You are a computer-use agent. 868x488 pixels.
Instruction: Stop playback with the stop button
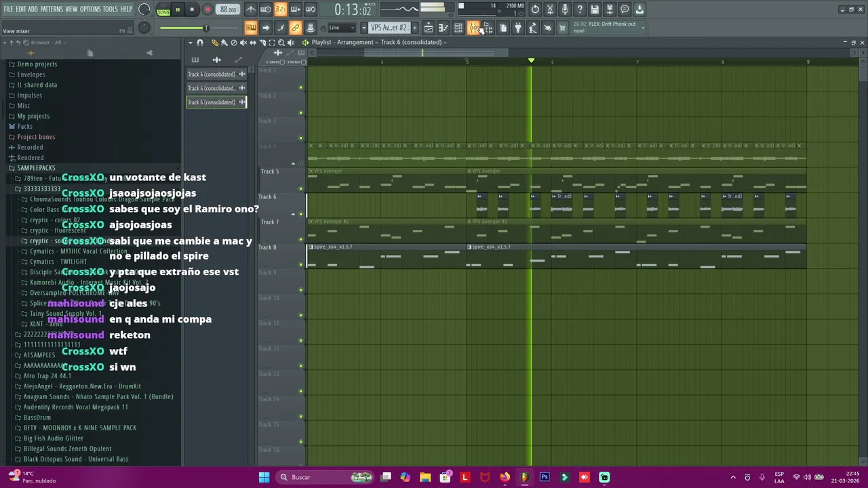[192, 10]
